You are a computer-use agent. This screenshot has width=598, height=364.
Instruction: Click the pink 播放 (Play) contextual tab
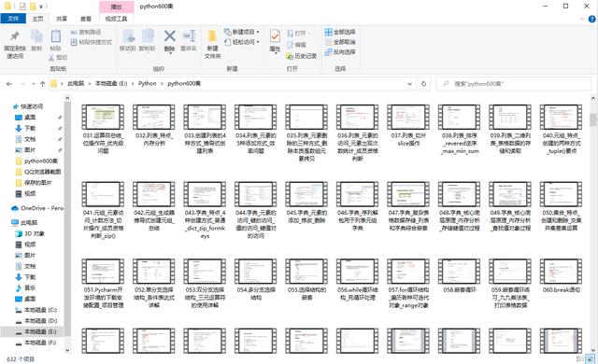(116, 7)
